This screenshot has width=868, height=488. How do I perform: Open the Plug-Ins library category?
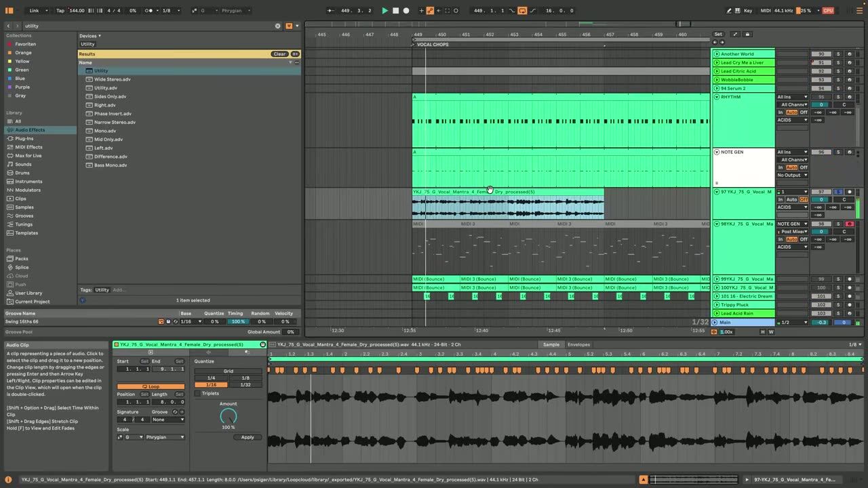(x=24, y=138)
